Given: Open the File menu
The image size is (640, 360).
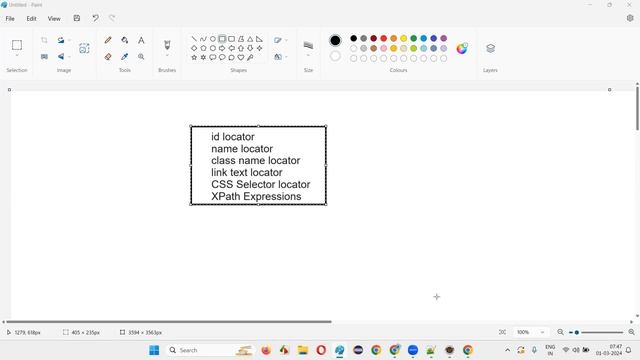Looking at the screenshot, I should pyautogui.click(x=10, y=18).
